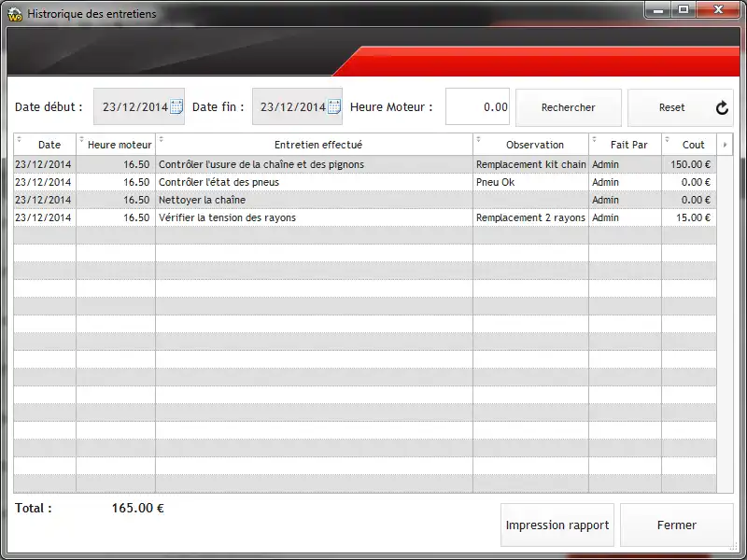Click 16.50 in the Contrôler l'état des pneus row
This screenshot has height=560, width=747.
coord(136,182)
